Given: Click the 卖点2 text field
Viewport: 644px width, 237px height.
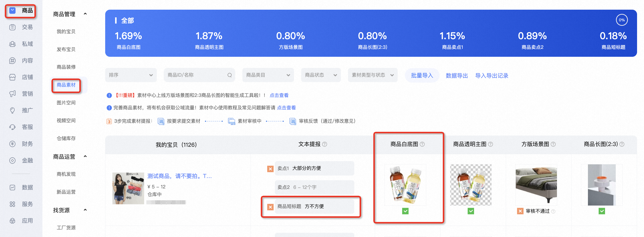Looking at the screenshot, I should click(x=314, y=187).
